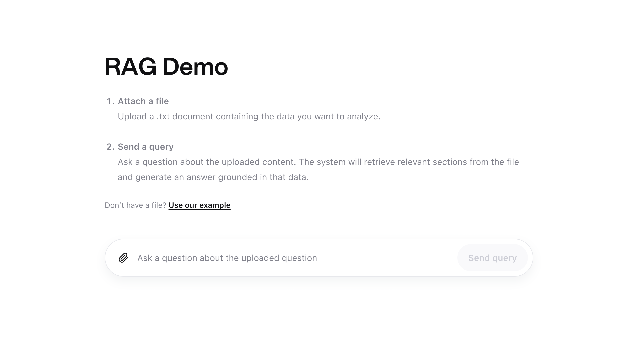Select the Attach a file step heading
Image resolution: width=638 pixels, height=364 pixels.
pyautogui.click(x=143, y=101)
